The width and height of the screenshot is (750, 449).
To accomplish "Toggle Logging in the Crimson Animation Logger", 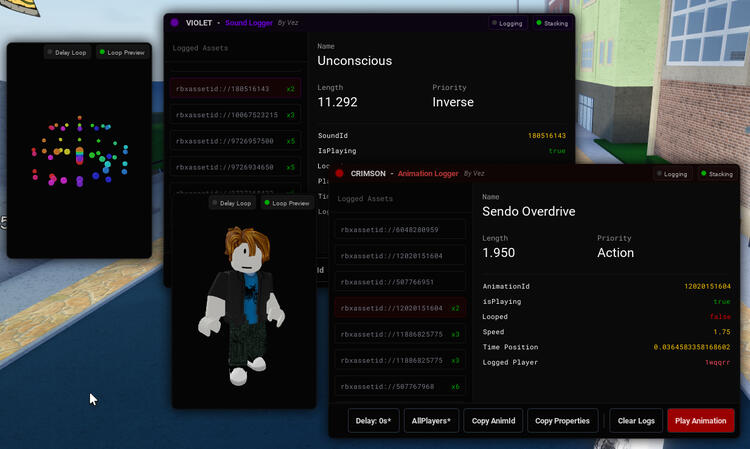I will click(673, 174).
